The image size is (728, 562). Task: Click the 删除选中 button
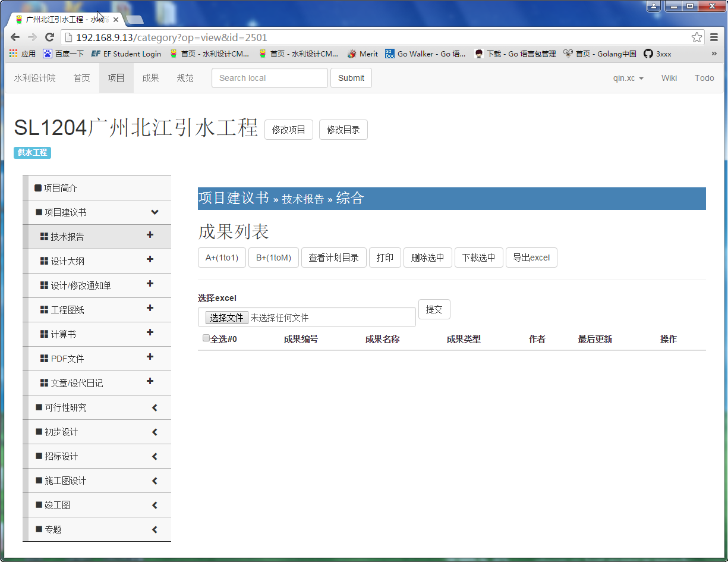pos(428,258)
